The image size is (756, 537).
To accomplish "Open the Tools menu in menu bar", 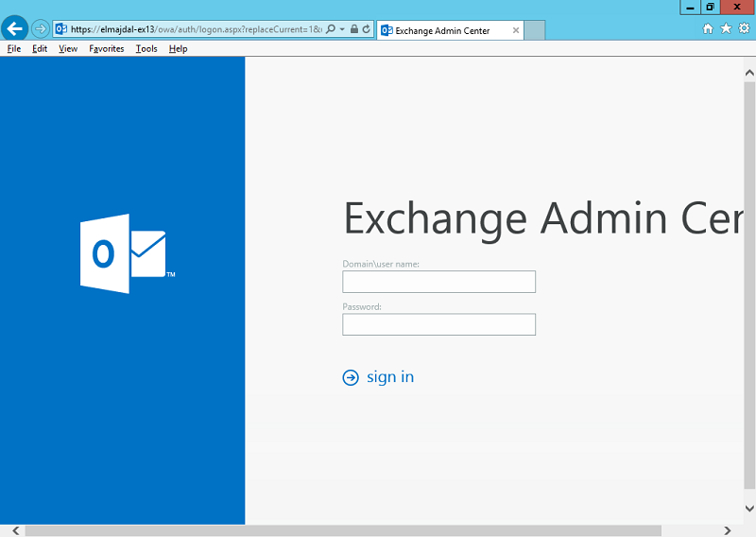I will point(146,48).
